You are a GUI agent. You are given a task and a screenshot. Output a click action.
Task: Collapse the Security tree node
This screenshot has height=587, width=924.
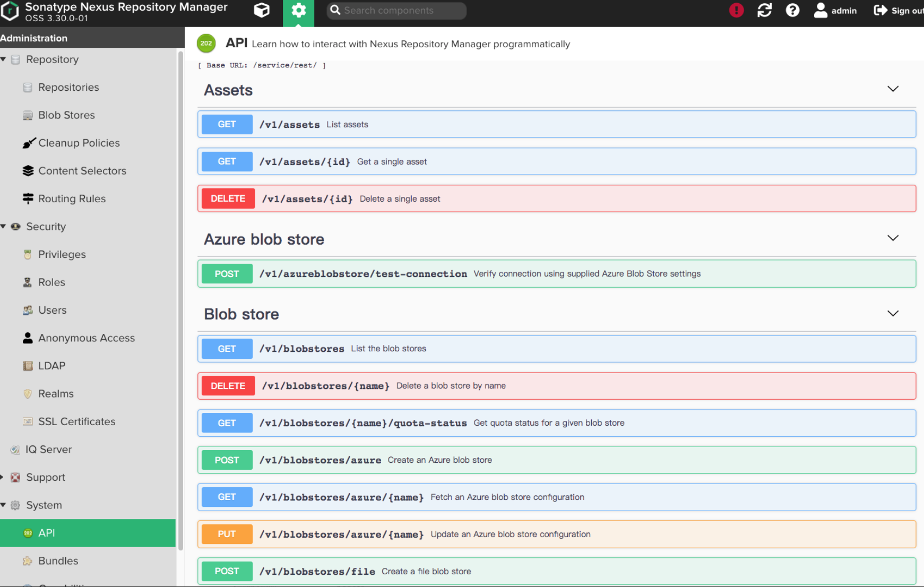point(4,227)
